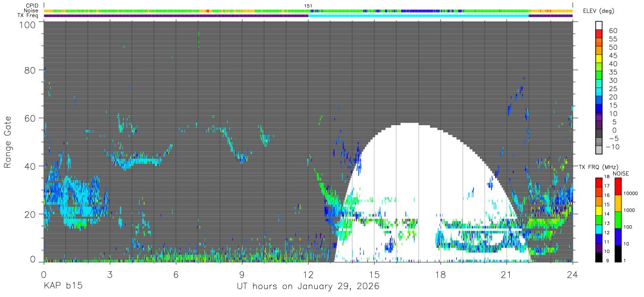Select the CPID value 151
Screen dimensions: 644x297
click(x=308, y=6)
